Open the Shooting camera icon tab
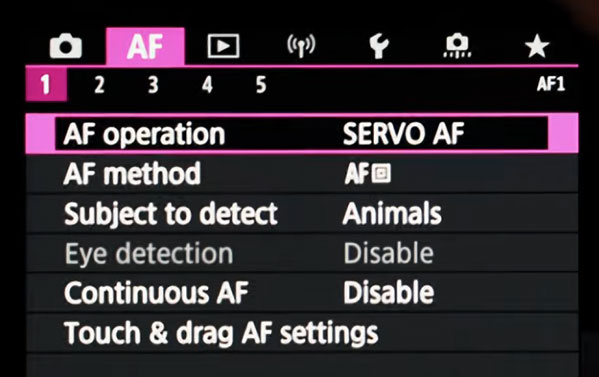Viewport: 599px width, 377px height. tap(66, 46)
